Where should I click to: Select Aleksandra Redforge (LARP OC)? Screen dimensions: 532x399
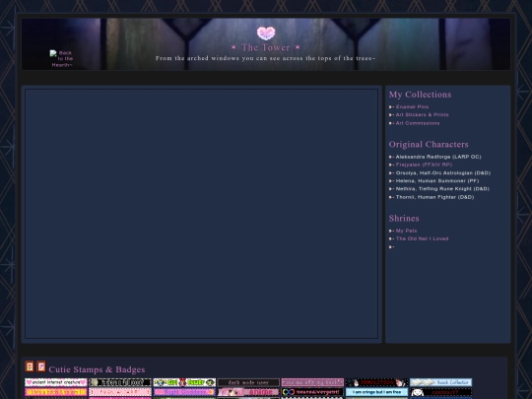point(438,157)
